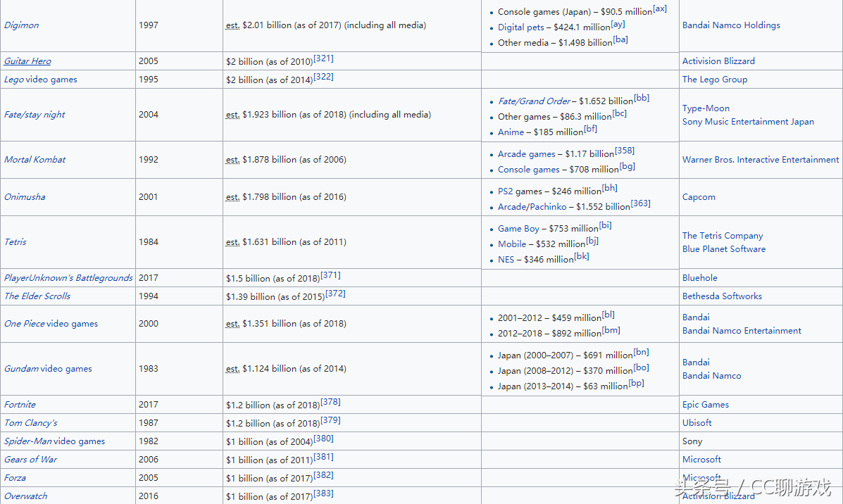Follow the Fortnite link
Viewport: 843px width, 504px height.
click(20, 405)
